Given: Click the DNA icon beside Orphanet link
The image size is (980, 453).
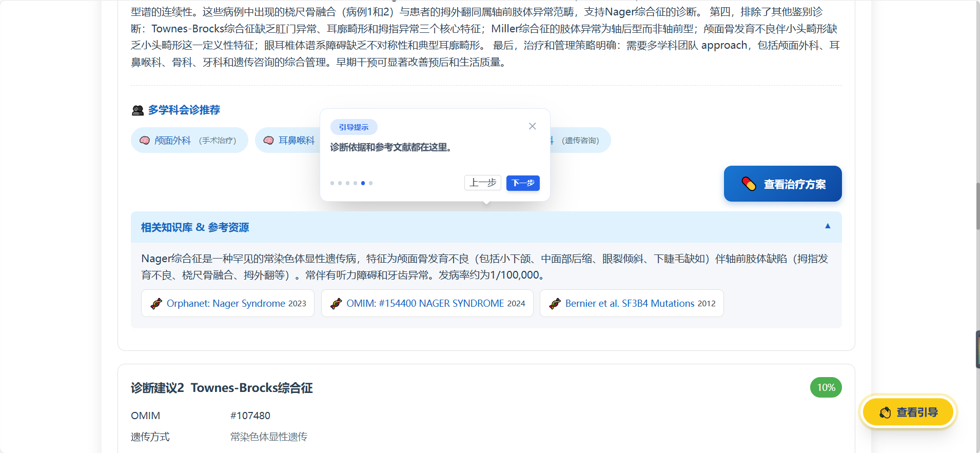Looking at the screenshot, I should 156,304.
